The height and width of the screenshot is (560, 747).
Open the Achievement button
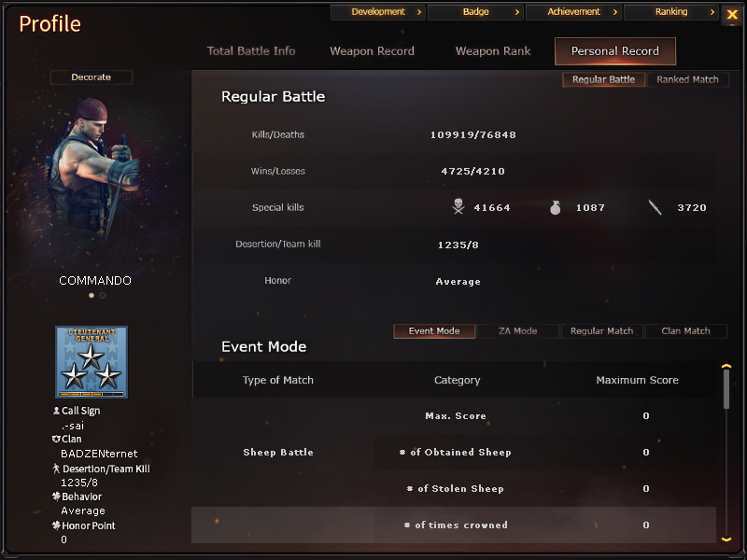pos(573,12)
